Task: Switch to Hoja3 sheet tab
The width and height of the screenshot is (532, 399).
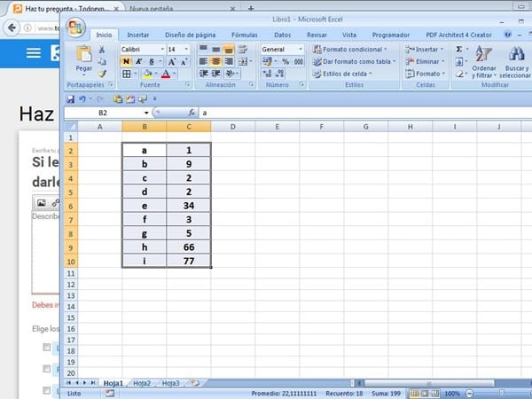Action: [170, 383]
